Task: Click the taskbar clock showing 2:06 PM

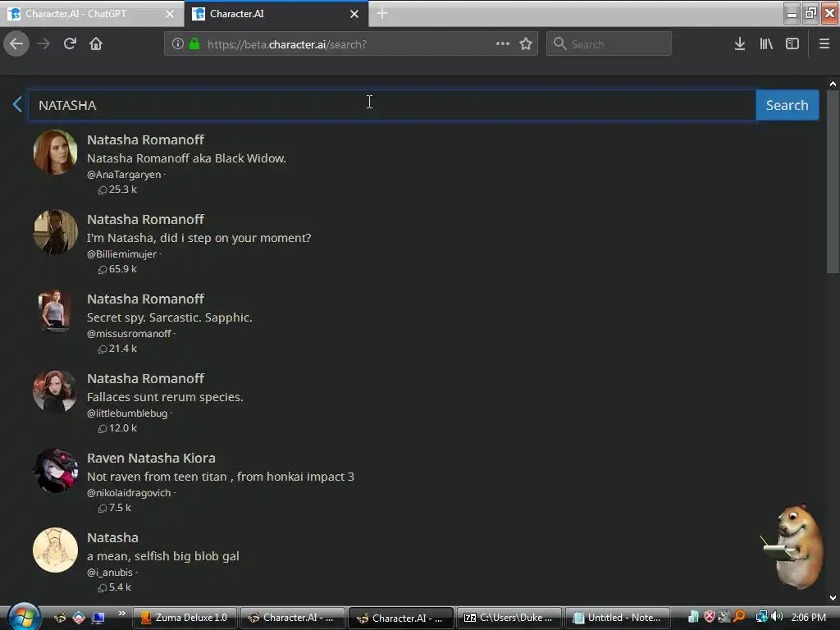Action: (x=808, y=617)
